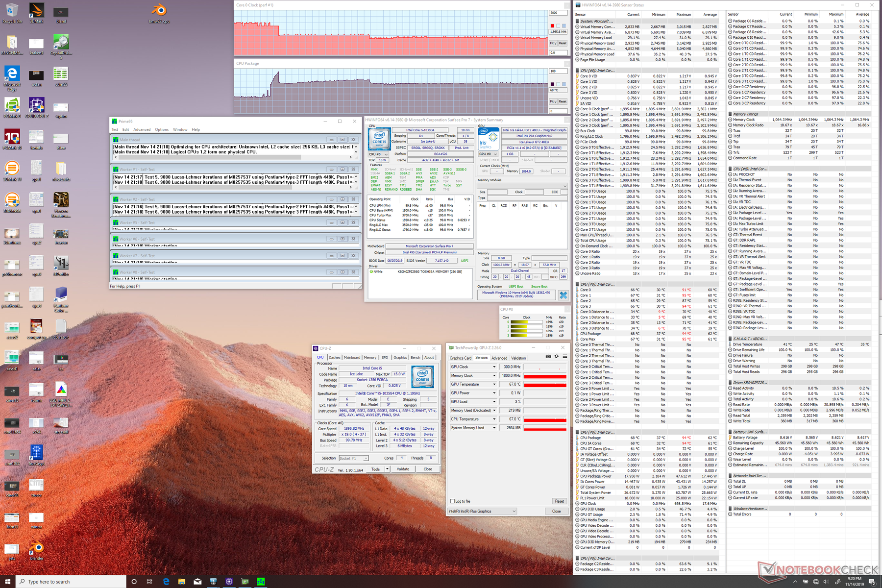882x588 pixels.
Task: Open the Mail app from the taskbar
Action: point(197,582)
